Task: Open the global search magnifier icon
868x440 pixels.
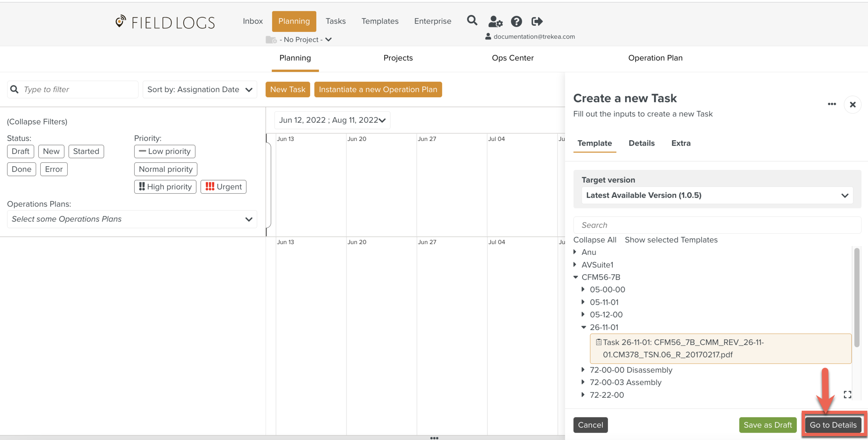Action: coord(472,21)
